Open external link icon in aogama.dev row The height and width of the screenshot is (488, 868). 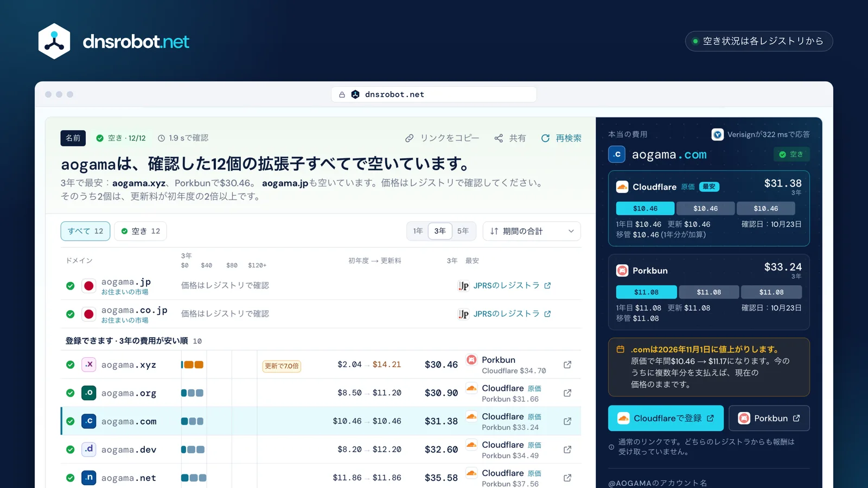[567, 449]
